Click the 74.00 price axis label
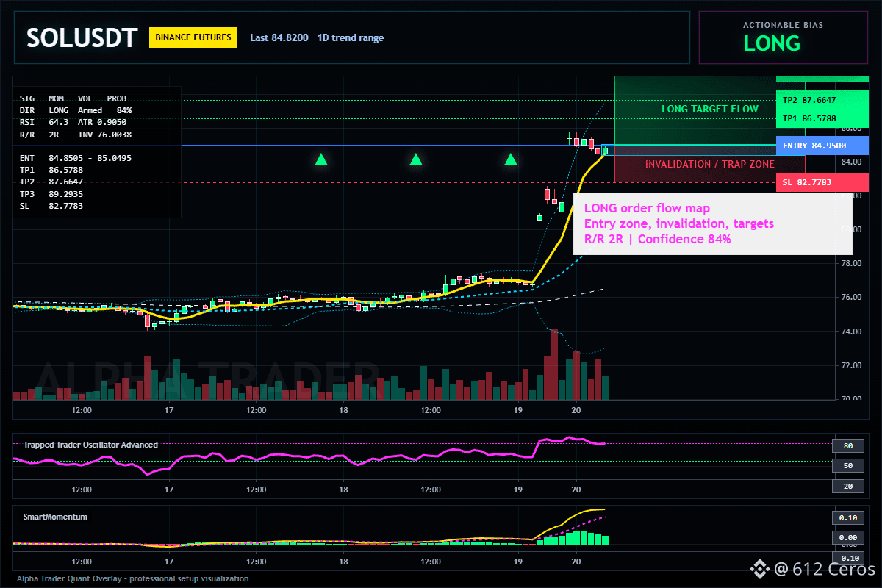The height and width of the screenshot is (588, 882). 851,331
